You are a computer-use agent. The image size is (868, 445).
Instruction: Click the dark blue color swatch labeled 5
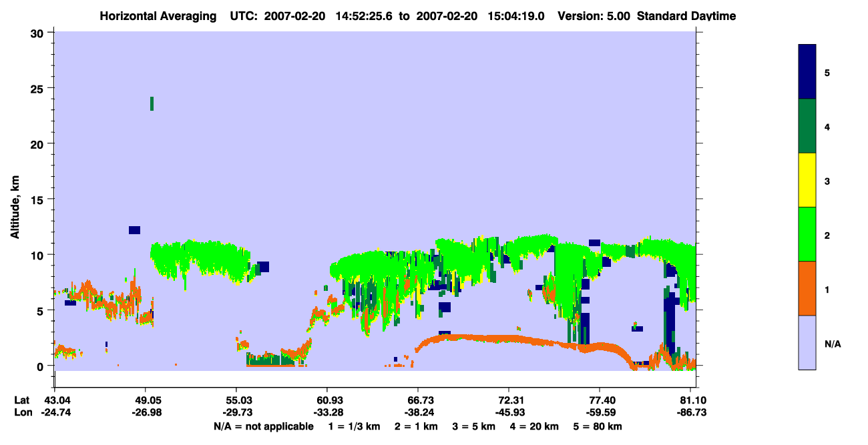pos(807,72)
